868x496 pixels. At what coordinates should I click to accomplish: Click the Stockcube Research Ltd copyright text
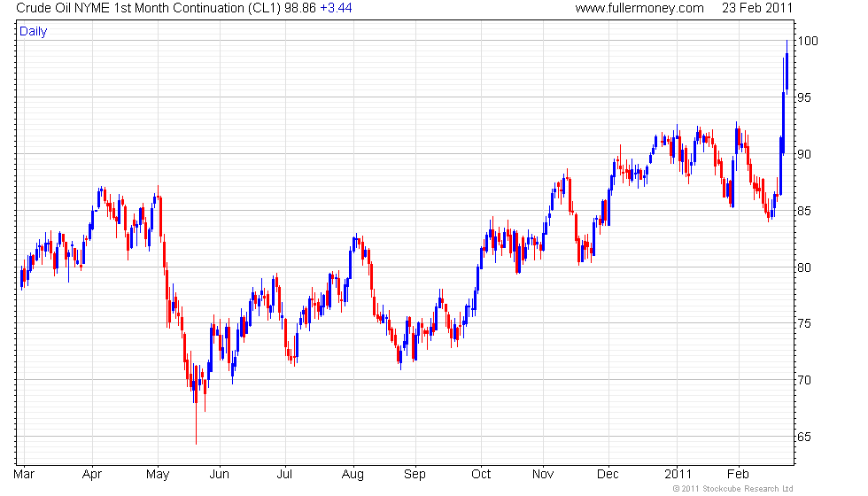point(732,488)
